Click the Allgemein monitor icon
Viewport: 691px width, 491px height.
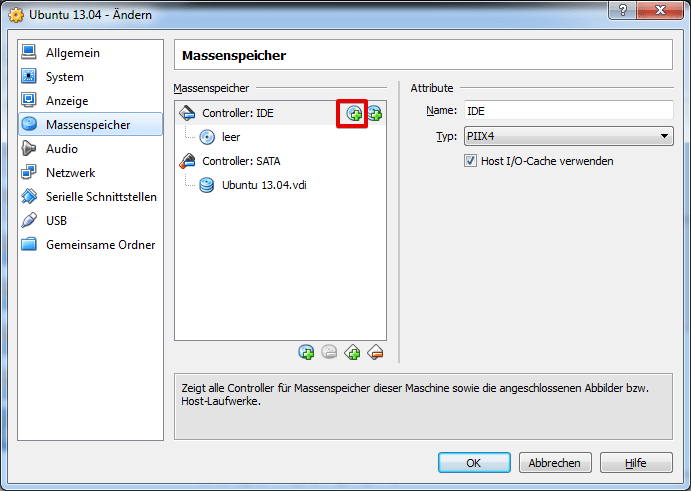click(29, 52)
